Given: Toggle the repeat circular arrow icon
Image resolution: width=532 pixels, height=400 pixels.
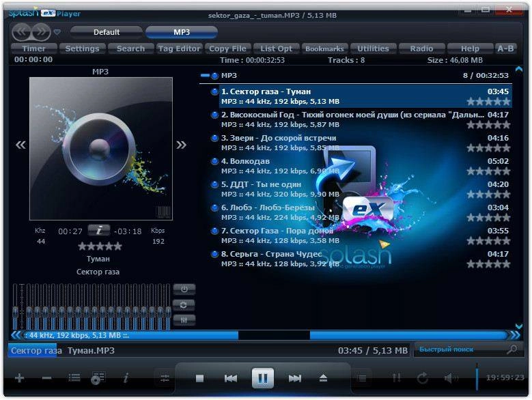Looking at the screenshot, I should click(423, 378).
